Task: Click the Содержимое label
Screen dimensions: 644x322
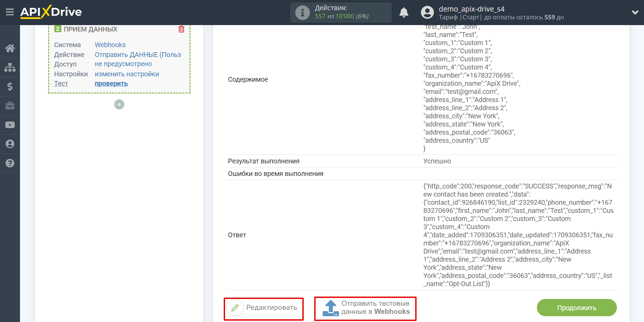Action: coord(248,79)
